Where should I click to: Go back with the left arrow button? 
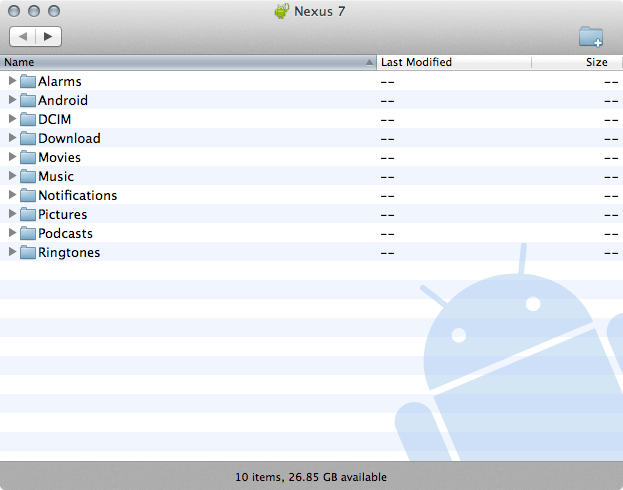[x=23, y=37]
